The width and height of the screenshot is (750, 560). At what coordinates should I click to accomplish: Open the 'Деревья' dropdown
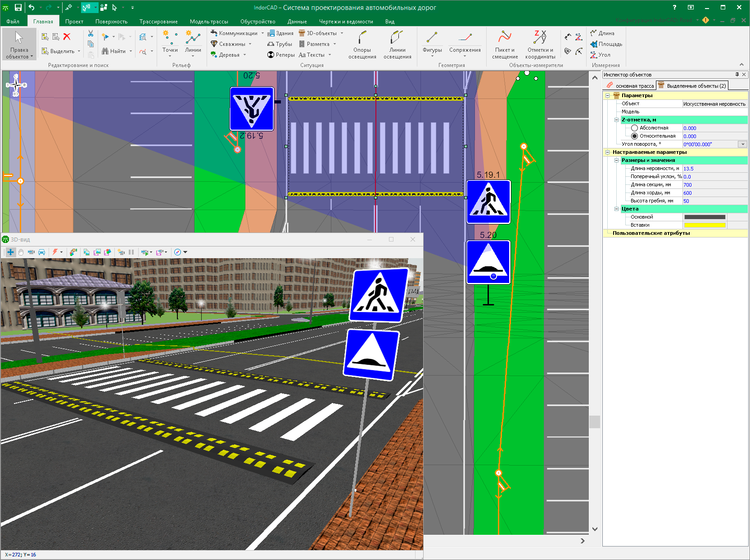point(245,55)
